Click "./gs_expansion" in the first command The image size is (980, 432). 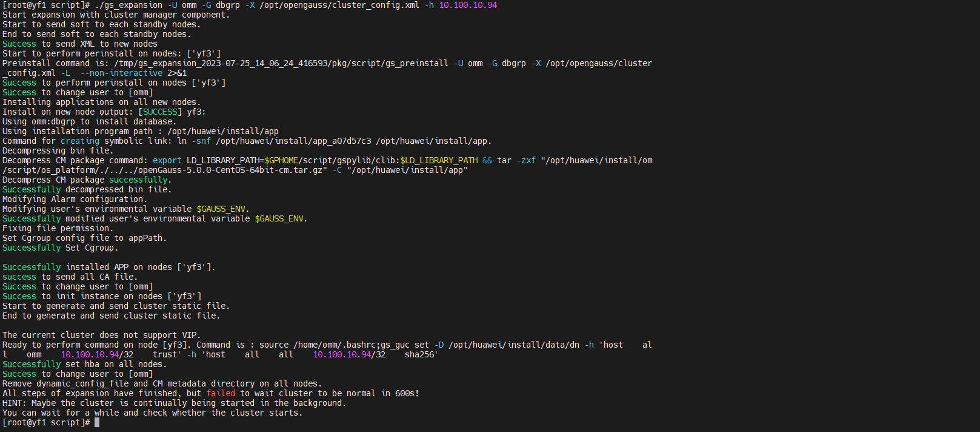(128, 5)
